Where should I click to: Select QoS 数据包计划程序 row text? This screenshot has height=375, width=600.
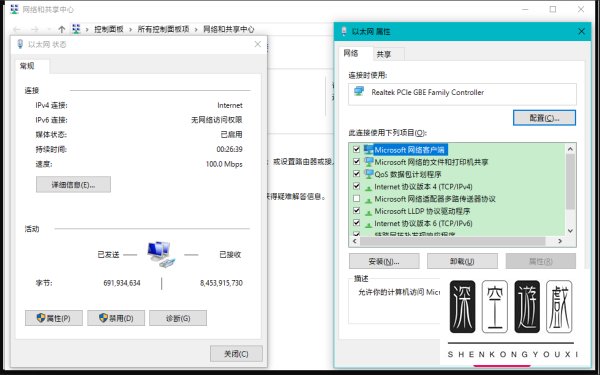pos(408,174)
